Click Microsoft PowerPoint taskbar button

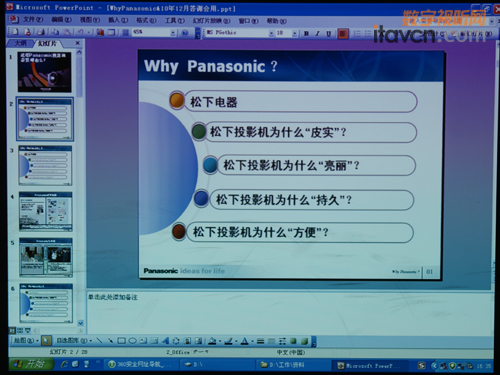pos(369,366)
